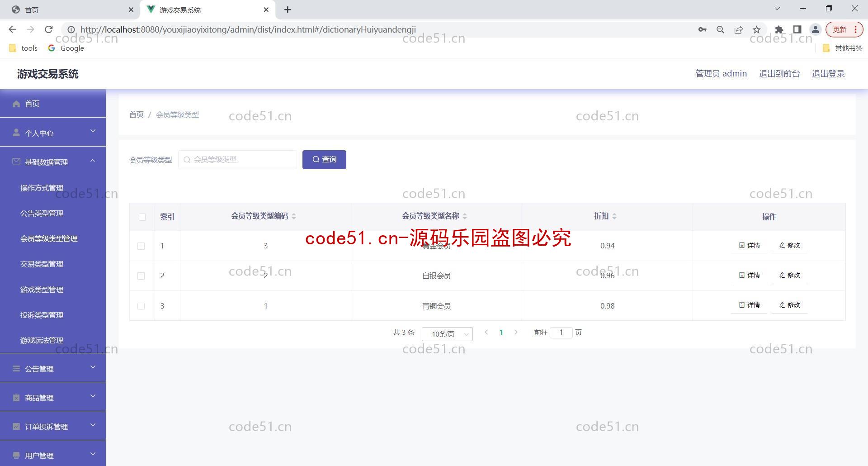Click the envelope icon beside 基础数据管理
The height and width of the screenshot is (466, 868).
point(16,162)
